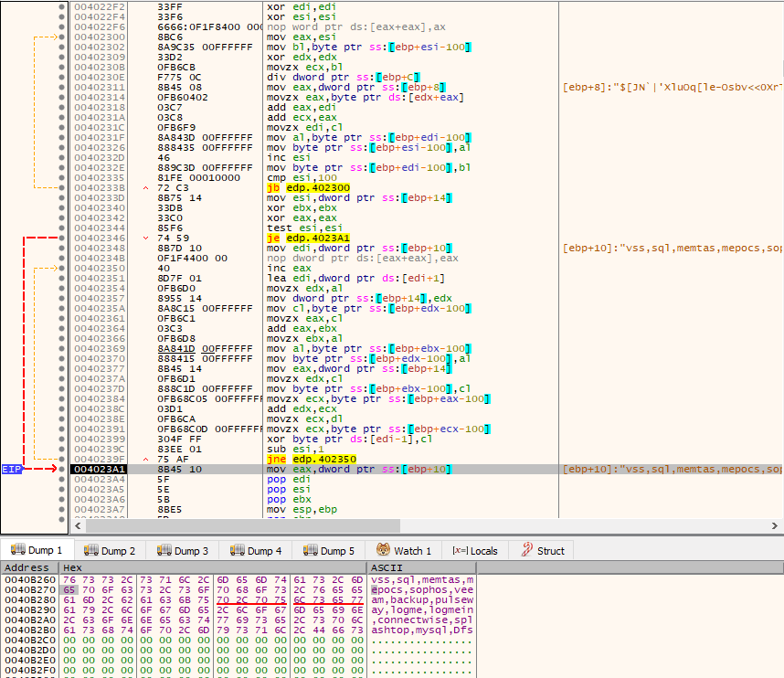Select the 'inc esi' instruction
Screen dimensions: 784x678
click(x=289, y=157)
